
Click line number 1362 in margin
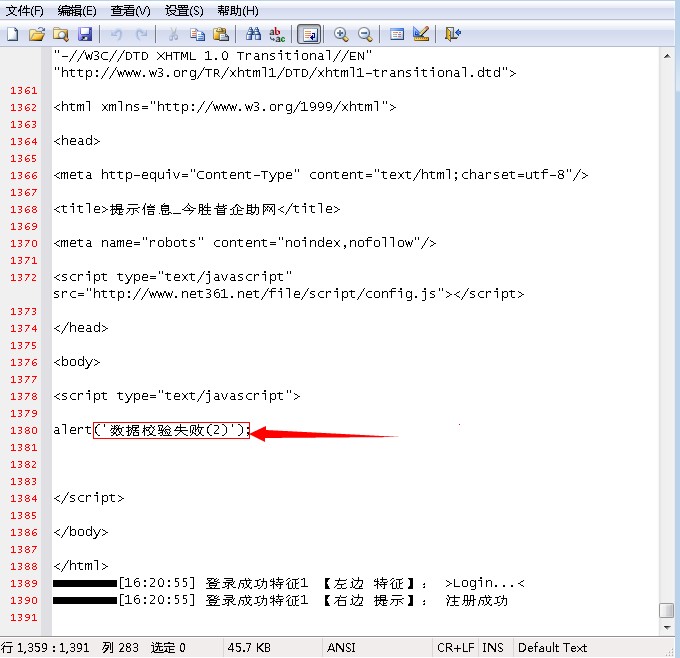24,107
